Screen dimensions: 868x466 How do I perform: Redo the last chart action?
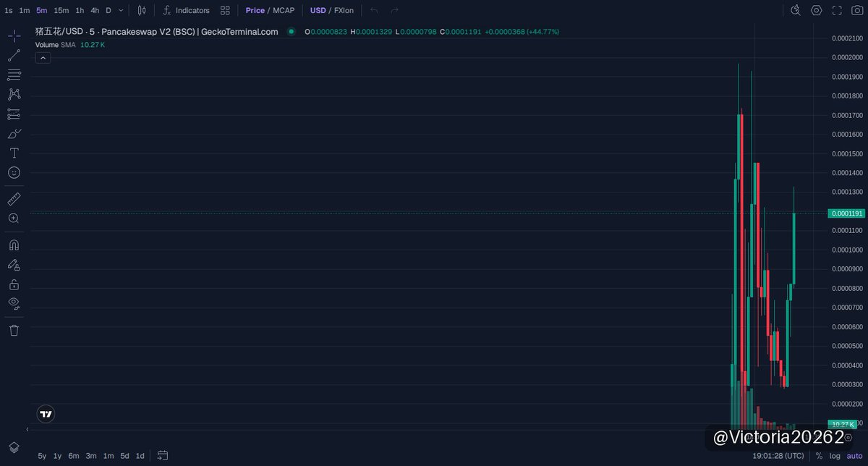pos(394,10)
